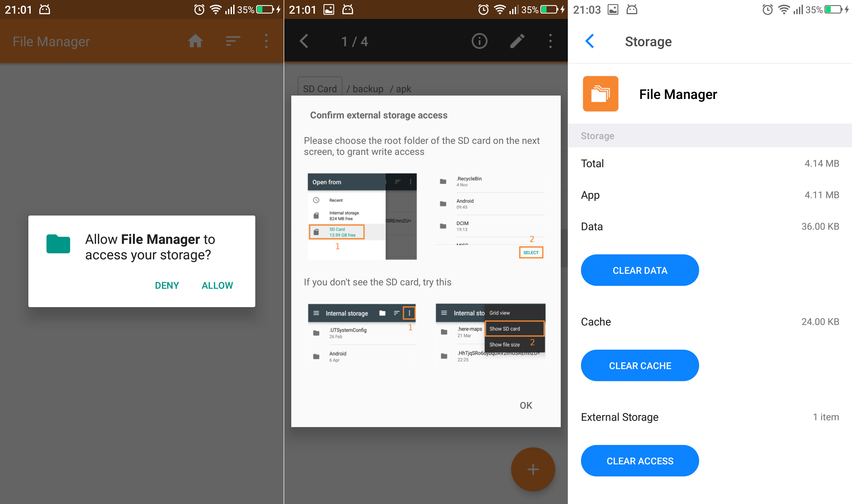This screenshot has width=852, height=504.
Task: Deny the storage permission request
Action: click(167, 285)
